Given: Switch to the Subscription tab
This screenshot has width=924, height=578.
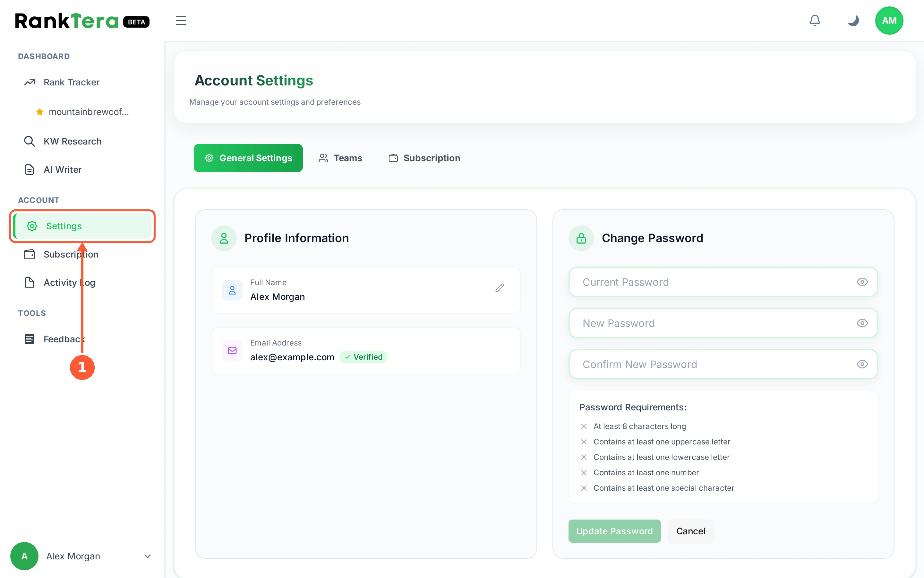Looking at the screenshot, I should point(424,158).
